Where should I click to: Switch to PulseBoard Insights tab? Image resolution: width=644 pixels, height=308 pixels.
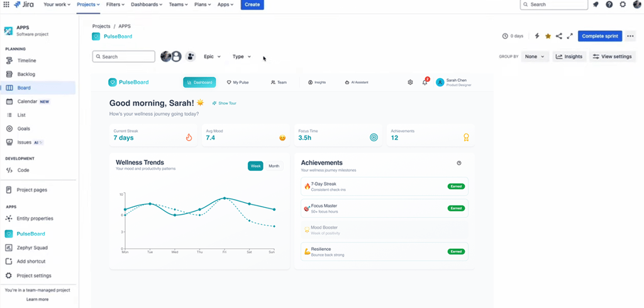317,83
